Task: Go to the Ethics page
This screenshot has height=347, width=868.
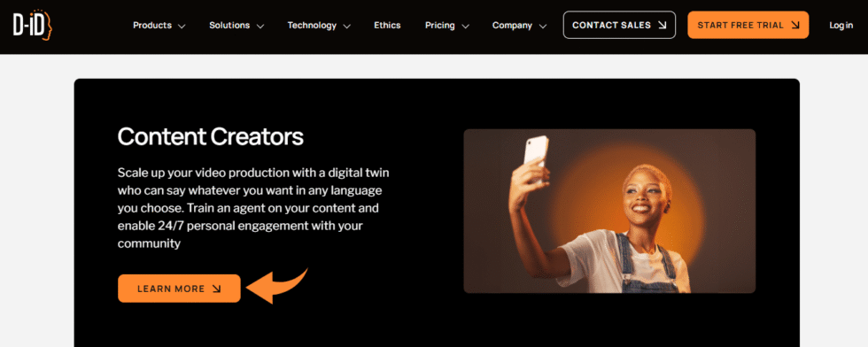Action: pos(387,26)
